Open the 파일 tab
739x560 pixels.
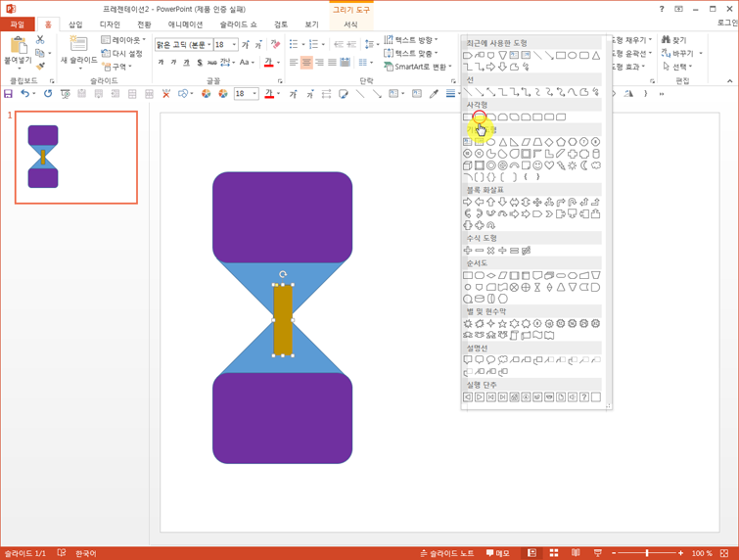17,24
